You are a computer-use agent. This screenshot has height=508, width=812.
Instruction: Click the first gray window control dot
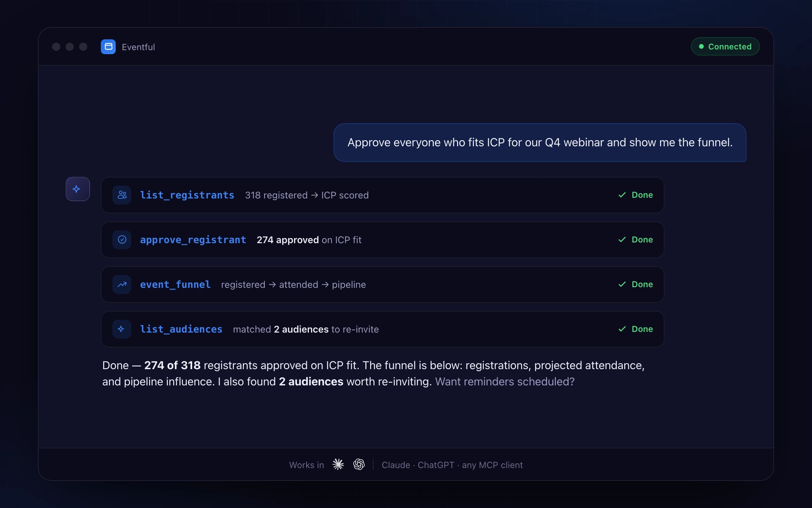click(x=56, y=47)
